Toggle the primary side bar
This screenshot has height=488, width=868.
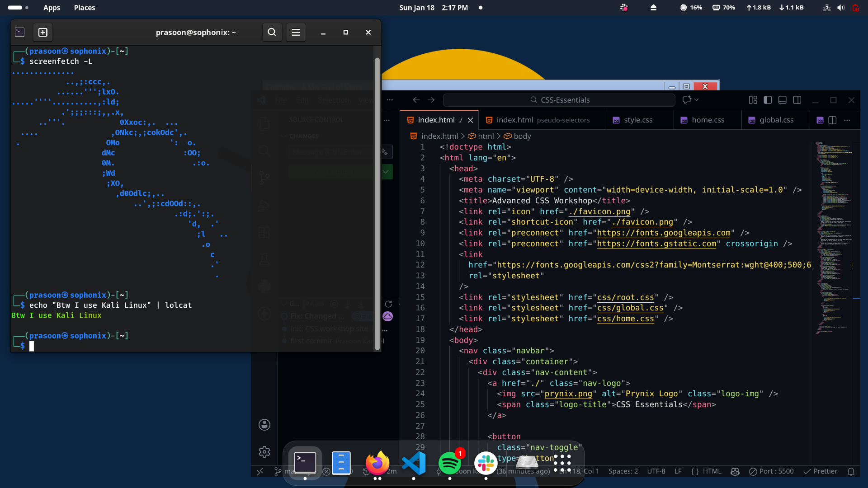coord(768,100)
